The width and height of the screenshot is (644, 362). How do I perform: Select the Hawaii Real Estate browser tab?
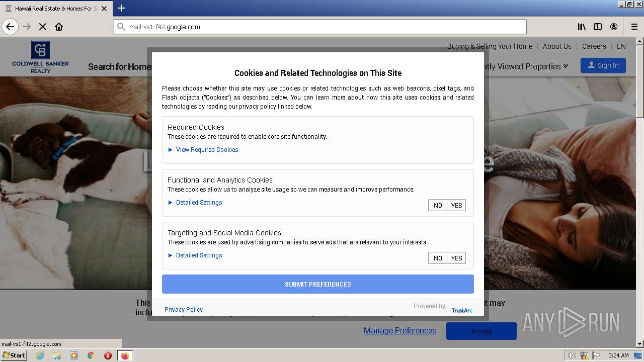pyautogui.click(x=55, y=9)
